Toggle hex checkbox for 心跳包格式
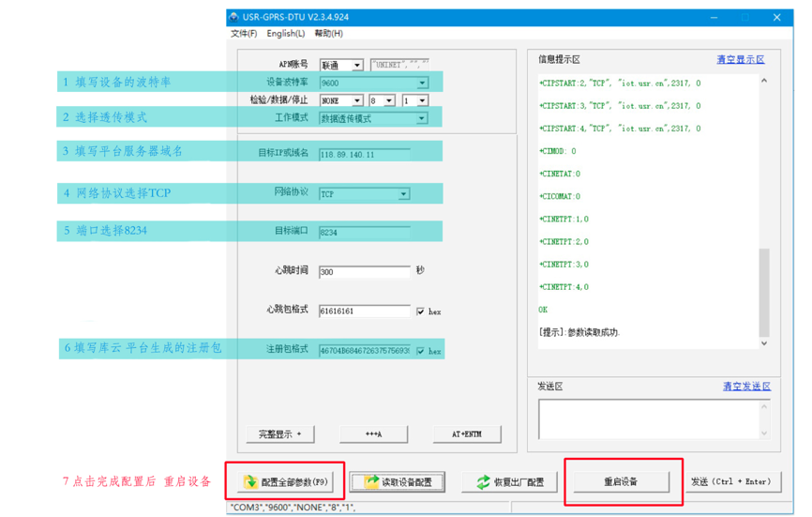 pyautogui.click(x=421, y=312)
